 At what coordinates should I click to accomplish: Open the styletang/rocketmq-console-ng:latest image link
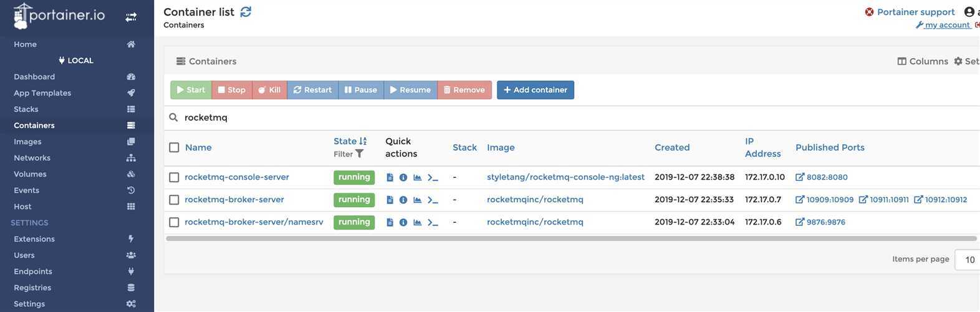point(565,177)
